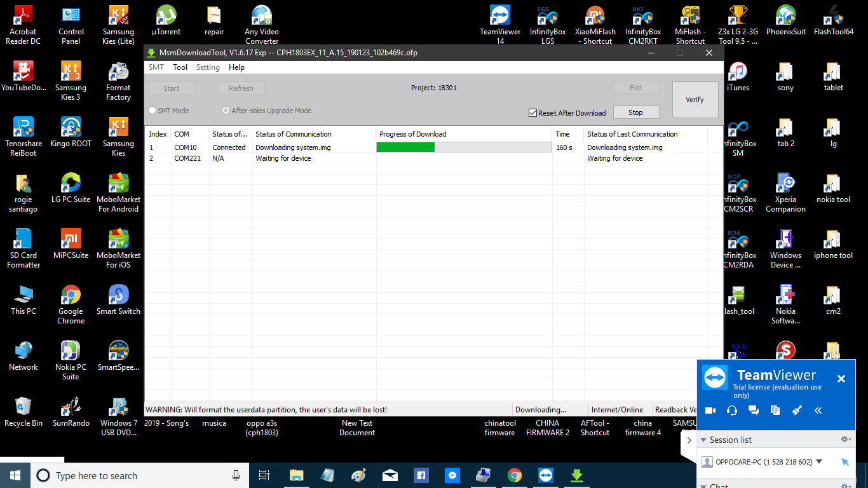
Task: Open File Explorer from the taskbar
Action: (296, 475)
